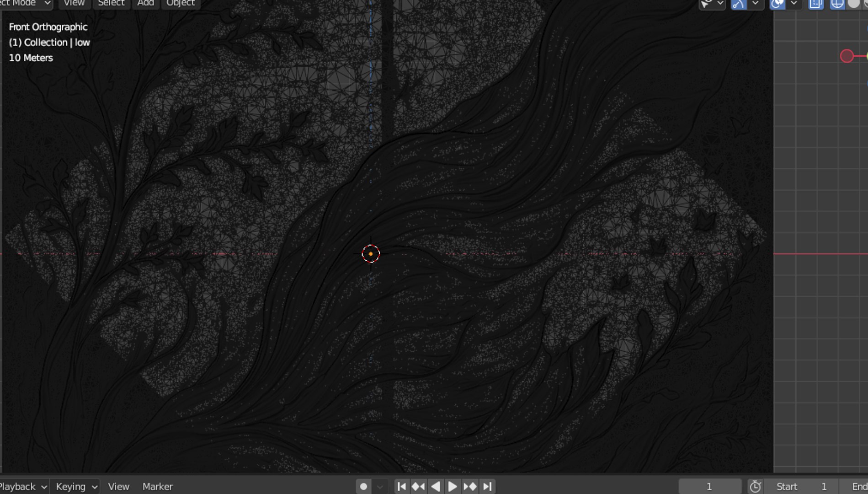Click the 'Front Orthographic' view label
Image resolution: width=868 pixels, height=494 pixels.
click(48, 27)
